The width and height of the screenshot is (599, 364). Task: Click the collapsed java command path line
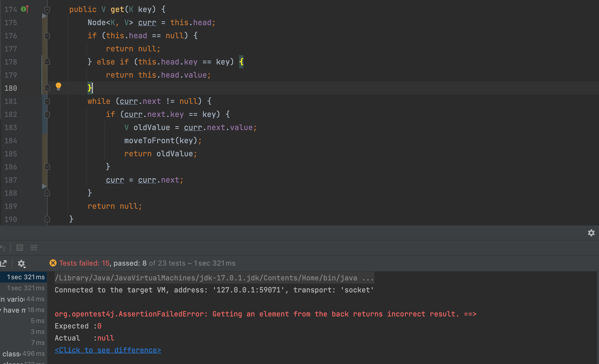click(x=214, y=278)
